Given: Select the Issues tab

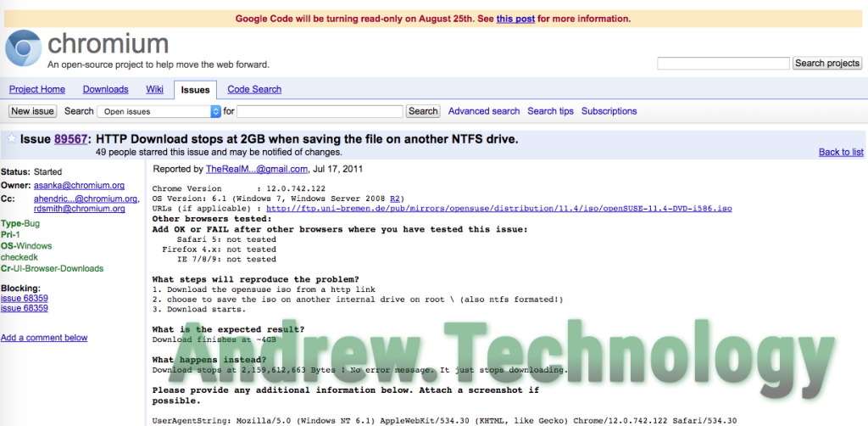Looking at the screenshot, I should tap(196, 90).
